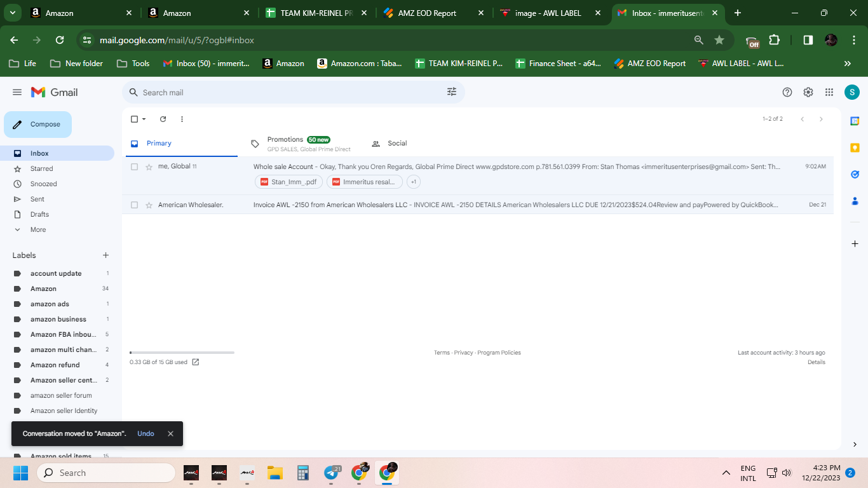Undo the conversation move

click(146, 433)
